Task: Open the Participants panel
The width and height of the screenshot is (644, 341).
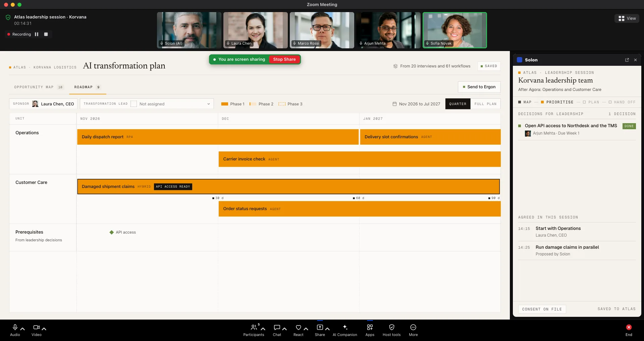Action: [254, 330]
